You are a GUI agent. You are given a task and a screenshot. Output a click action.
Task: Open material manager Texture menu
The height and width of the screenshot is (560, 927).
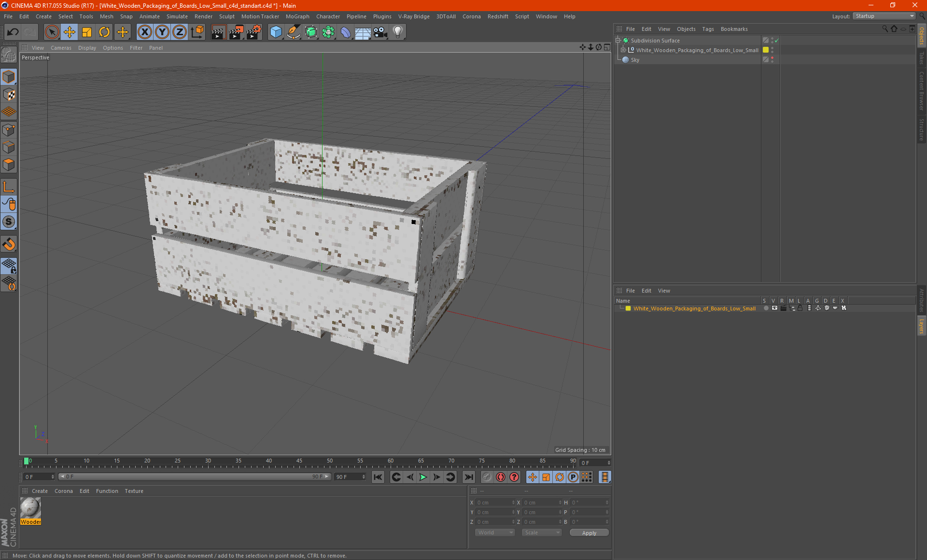tap(134, 491)
